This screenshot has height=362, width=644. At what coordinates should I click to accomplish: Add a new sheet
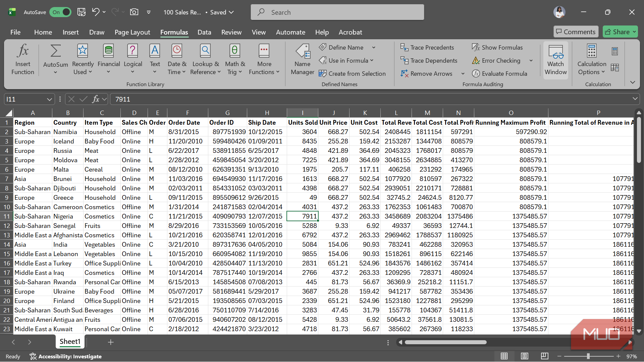[111, 342]
